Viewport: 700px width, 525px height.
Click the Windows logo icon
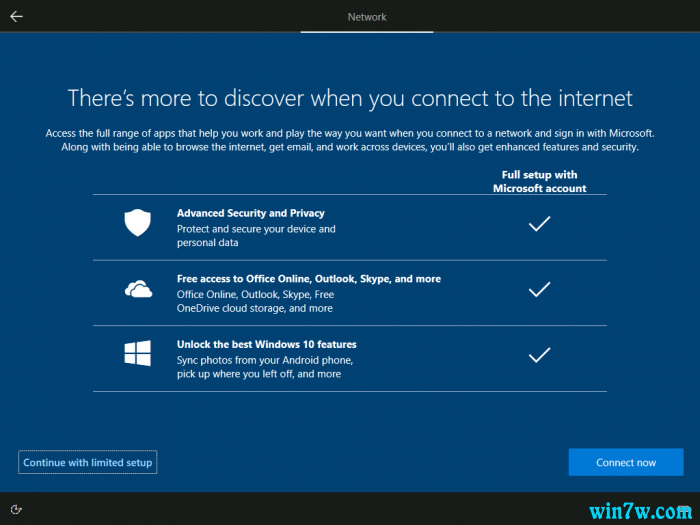[138, 353]
